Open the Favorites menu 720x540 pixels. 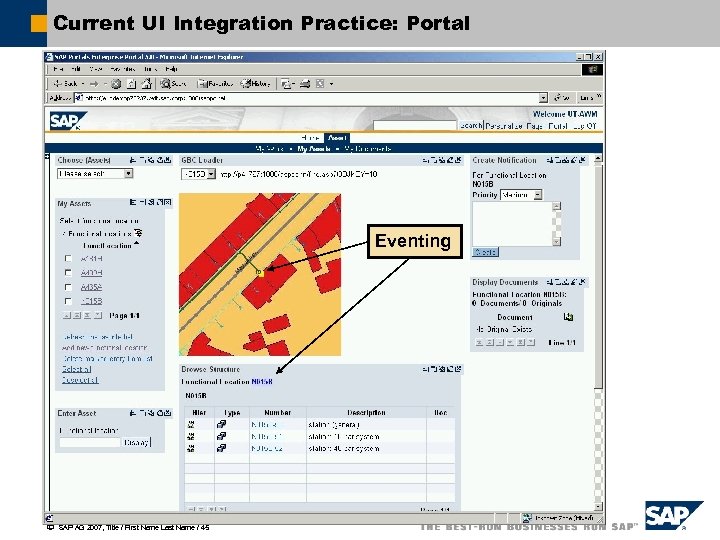point(122,69)
